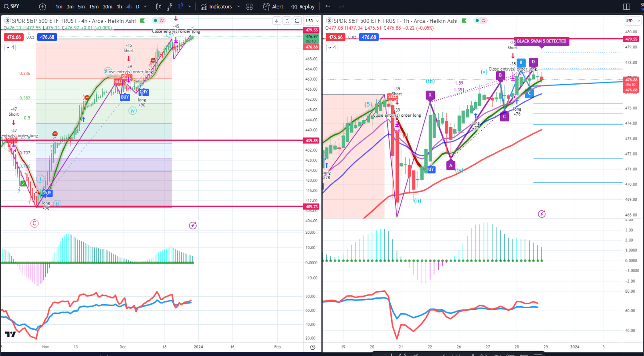The width and height of the screenshot is (644, 356).
Task: Create an Alert
Action: (x=273, y=7)
